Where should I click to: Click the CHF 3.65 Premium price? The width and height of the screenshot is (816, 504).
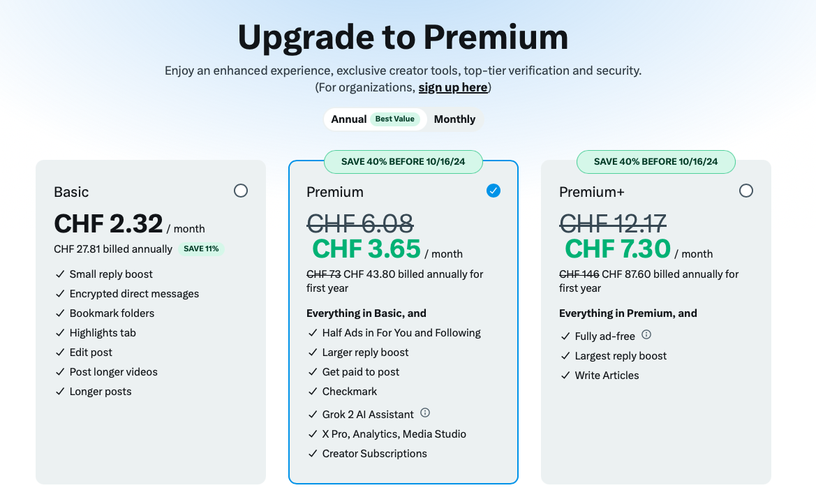tap(366, 249)
